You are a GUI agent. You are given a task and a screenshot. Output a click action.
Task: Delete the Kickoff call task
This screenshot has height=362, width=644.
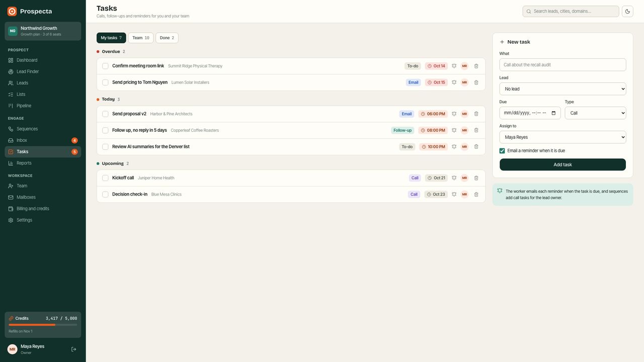pos(476,178)
